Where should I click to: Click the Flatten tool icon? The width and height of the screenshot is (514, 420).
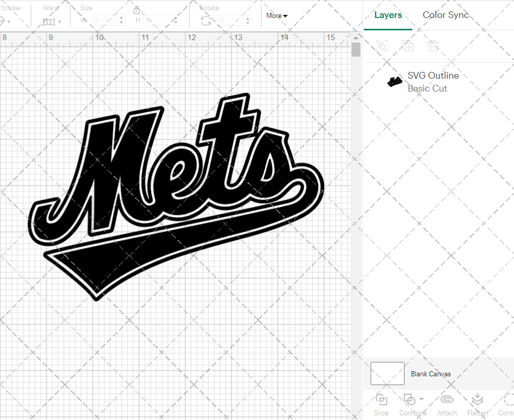point(478,399)
